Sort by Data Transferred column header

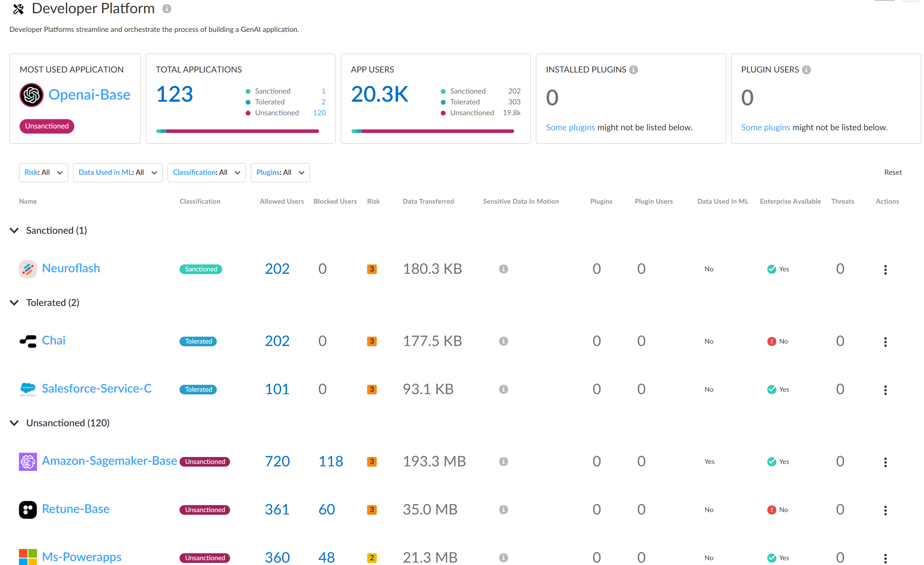428,202
